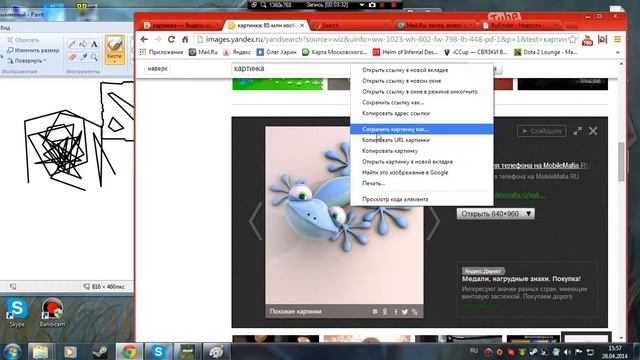This screenshot has width=640, height=360.
Task: Go forward in Chrome
Action: click(x=158, y=39)
